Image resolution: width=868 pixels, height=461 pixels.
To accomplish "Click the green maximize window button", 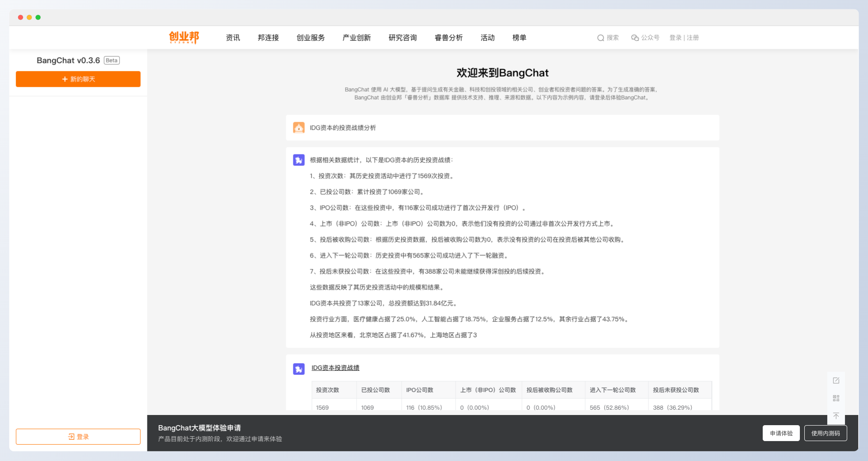I will pyautogui.click(x=38, y=17).
